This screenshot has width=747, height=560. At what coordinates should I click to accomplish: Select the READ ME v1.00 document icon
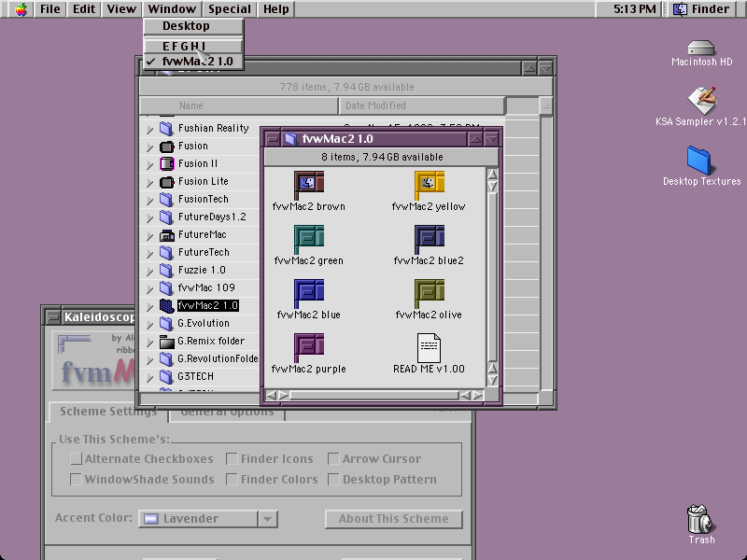(x=429, y=347)
